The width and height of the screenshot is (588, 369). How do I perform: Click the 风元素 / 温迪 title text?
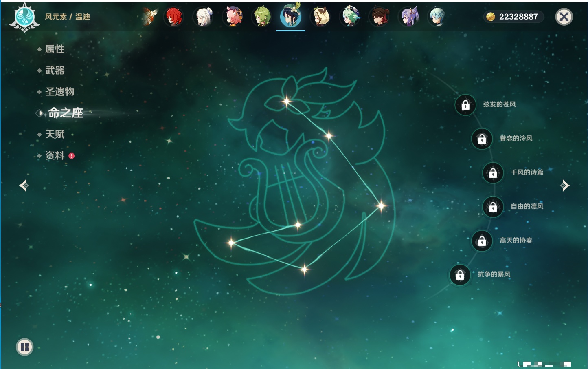68,17
